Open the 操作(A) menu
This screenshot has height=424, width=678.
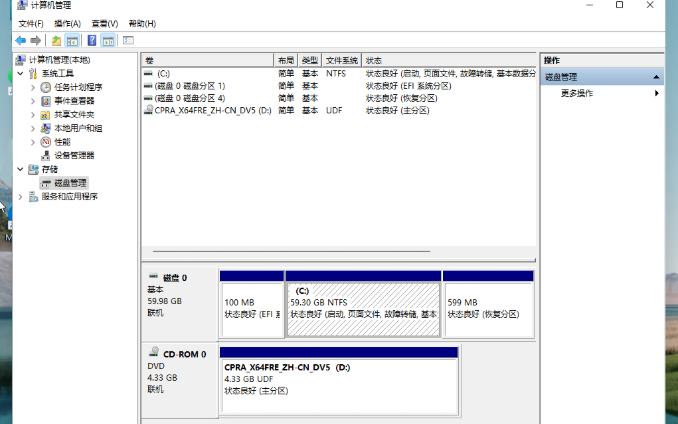coord(68,23)
